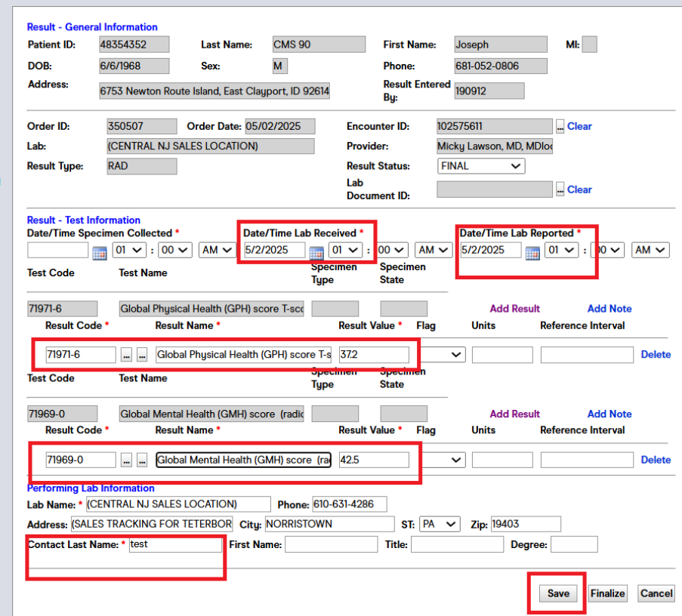This screenshot has height=616, width=682.
Task: Click Encounter ID field 102575611
Action: [495, 127]
